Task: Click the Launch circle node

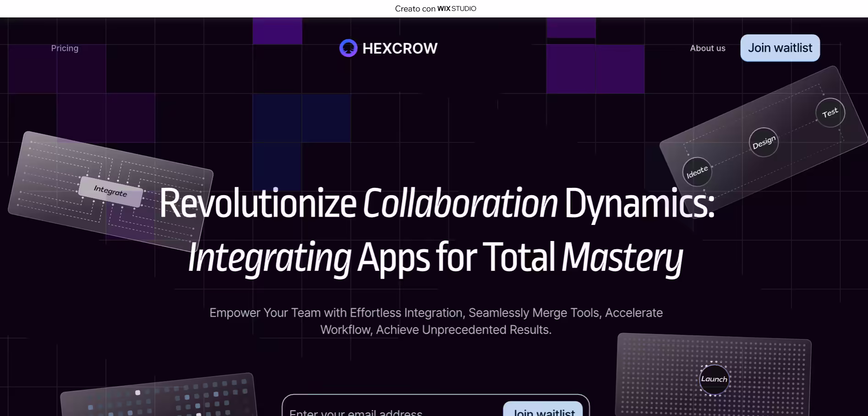Action: tap(714, 379)
